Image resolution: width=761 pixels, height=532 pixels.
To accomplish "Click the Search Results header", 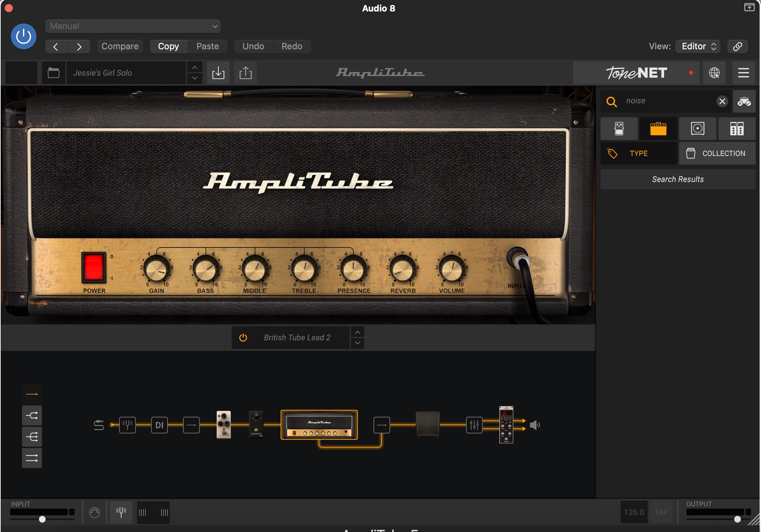I will [x=678, y=179].
